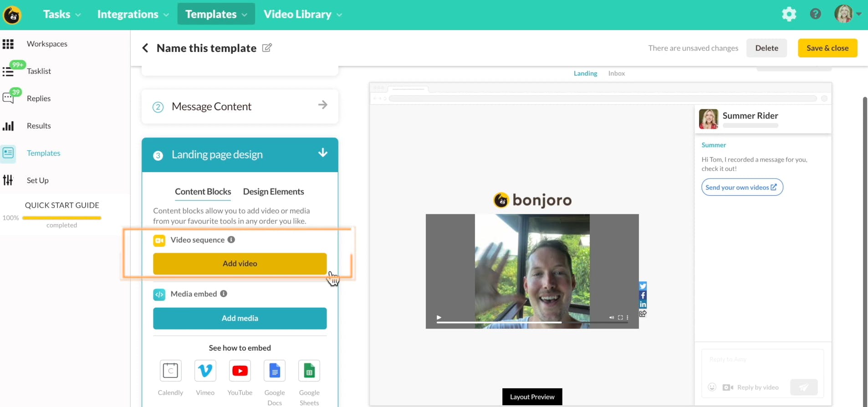This screenshot has height=407, width=868.
Task: Open the emoji picker smiley icon
Action: pos(712,387)
